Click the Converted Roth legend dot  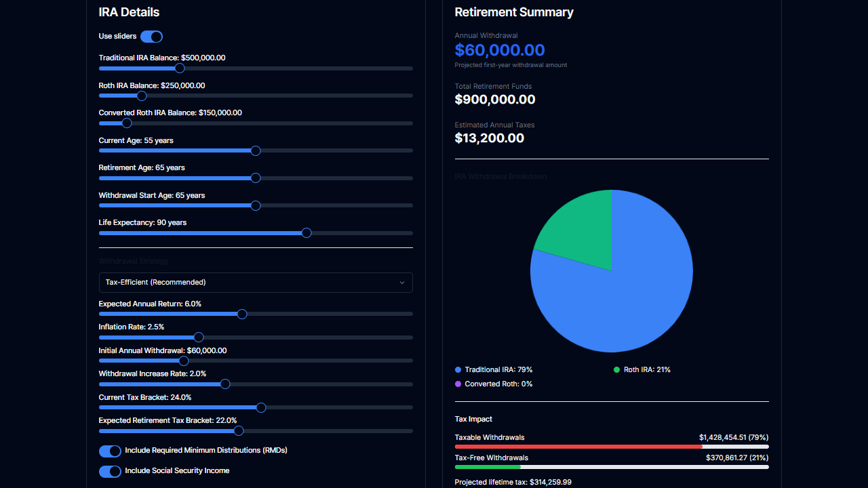[458, 384]
